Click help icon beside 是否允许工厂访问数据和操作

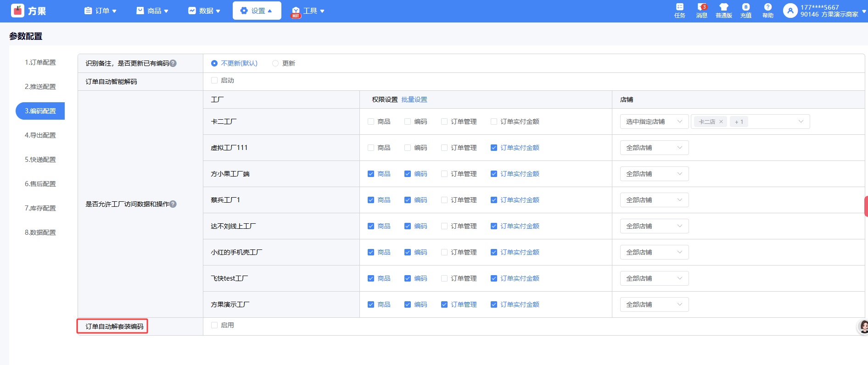coord(173,204)
